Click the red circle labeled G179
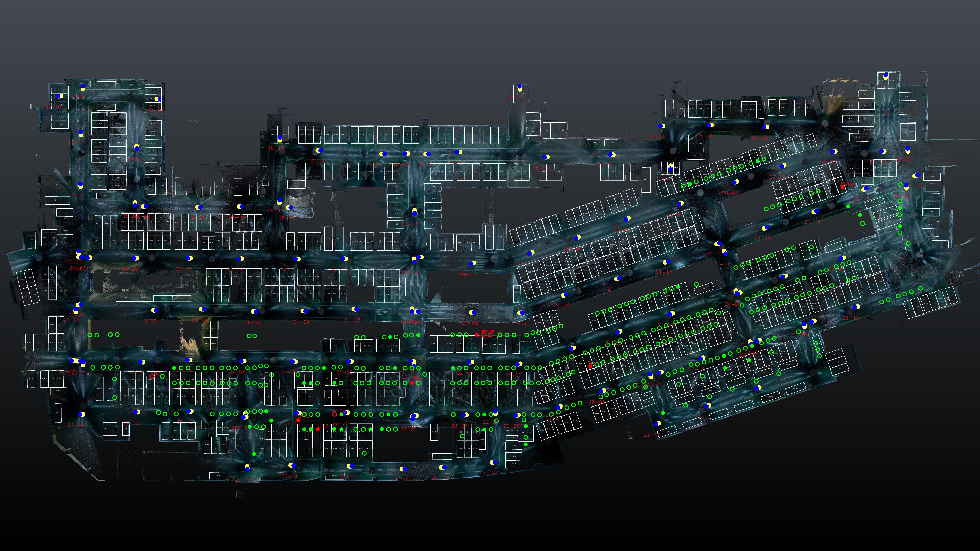The height and width of the screenshot is (551, 980). pos(335,414)
